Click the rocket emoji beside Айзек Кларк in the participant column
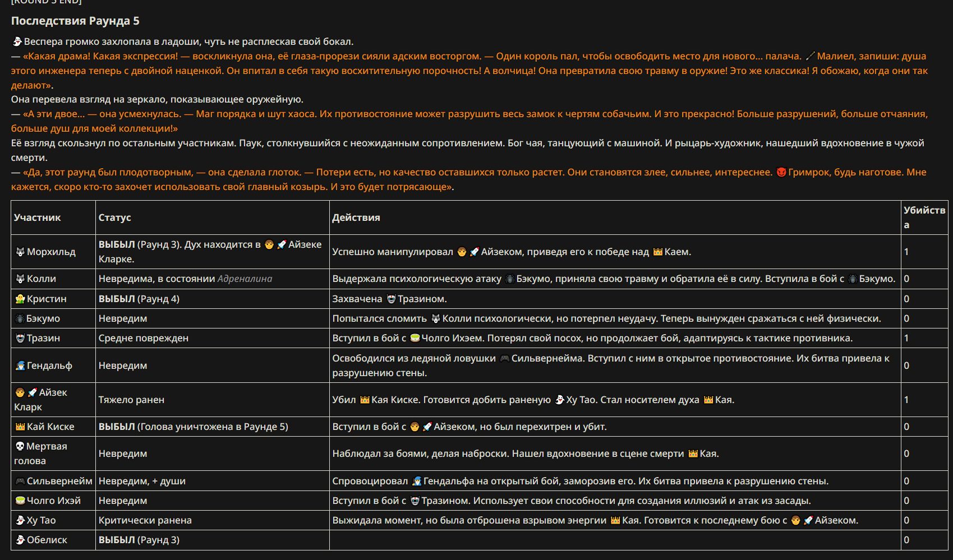The image size is (953, 560). click(x=33, y=393)
